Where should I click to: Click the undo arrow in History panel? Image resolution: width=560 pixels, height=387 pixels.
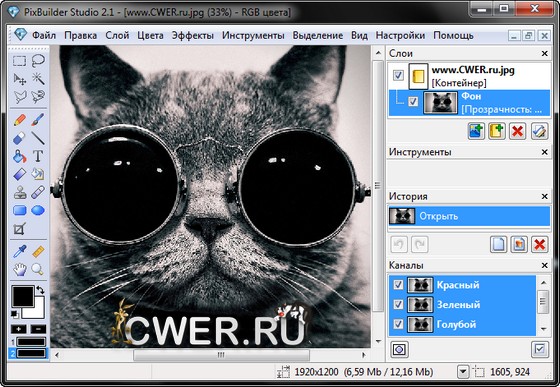coord(399,245)
